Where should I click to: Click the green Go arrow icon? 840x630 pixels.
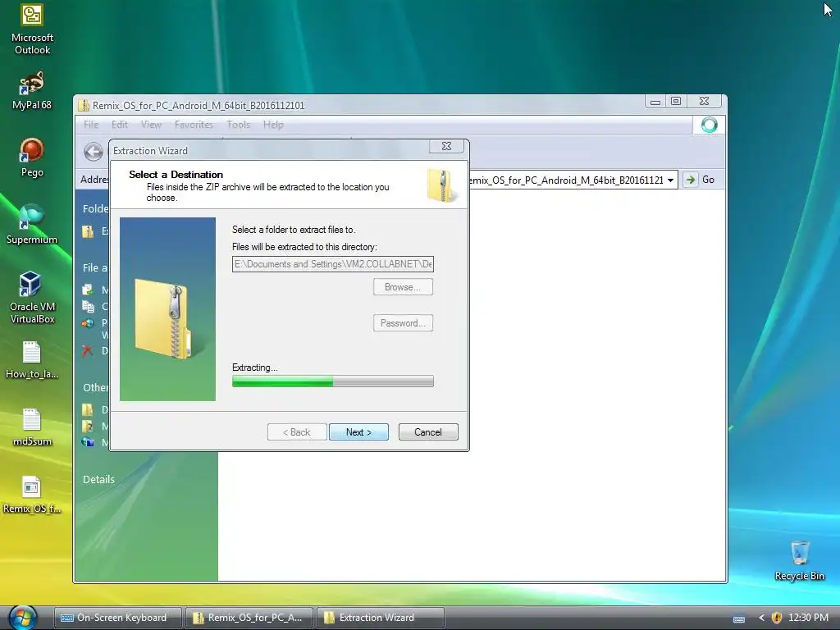point(691,180)
